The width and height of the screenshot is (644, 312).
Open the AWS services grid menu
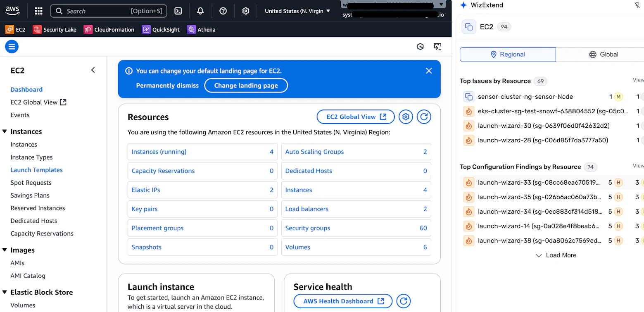[38, 11]
